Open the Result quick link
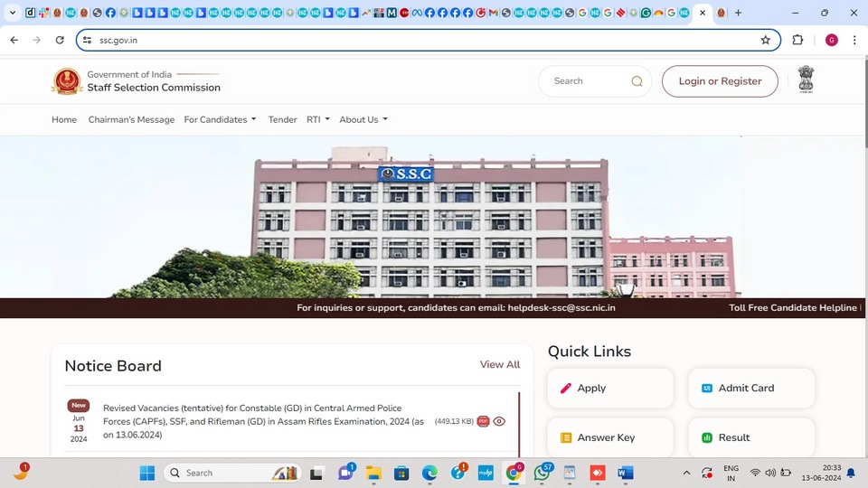This screenshot has height=488, width=868. coord(751,437)
